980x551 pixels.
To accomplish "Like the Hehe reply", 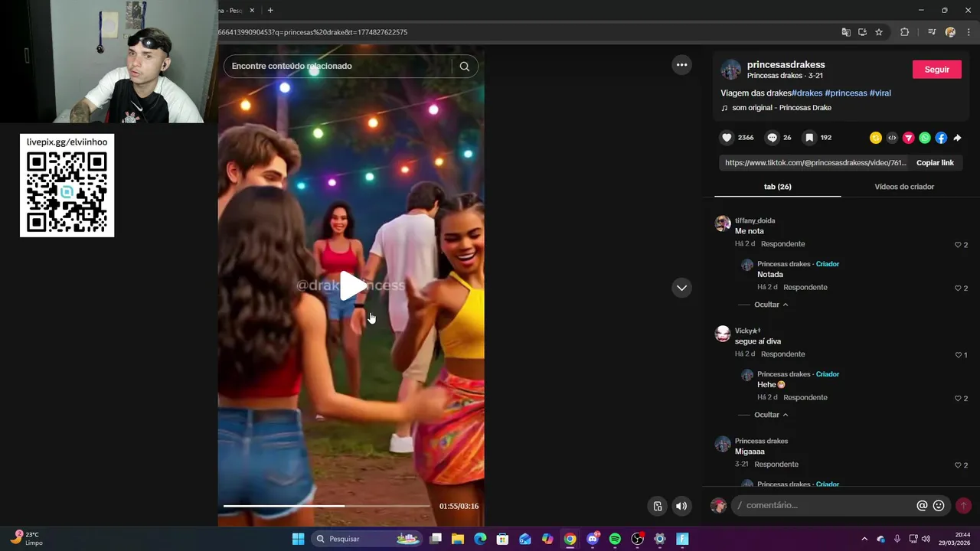I will pos(957,399).
